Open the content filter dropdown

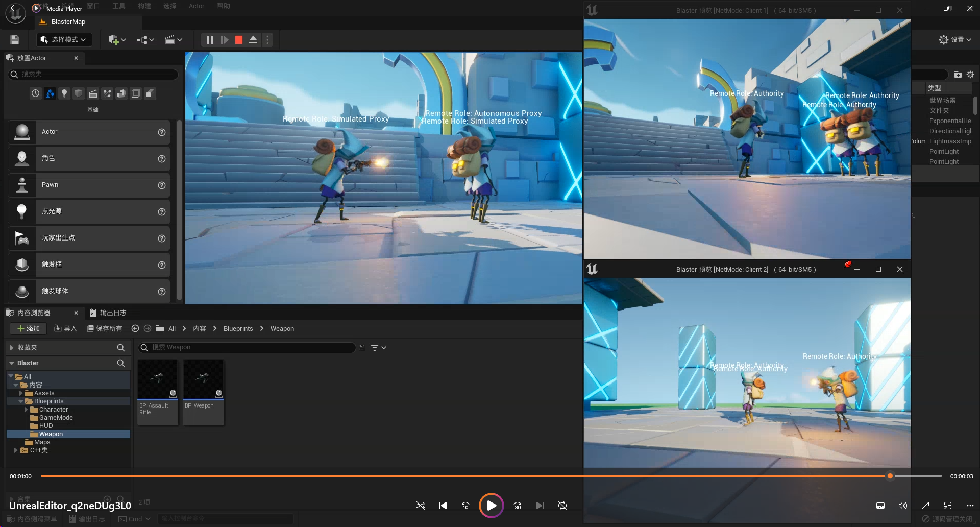[378, 347]
